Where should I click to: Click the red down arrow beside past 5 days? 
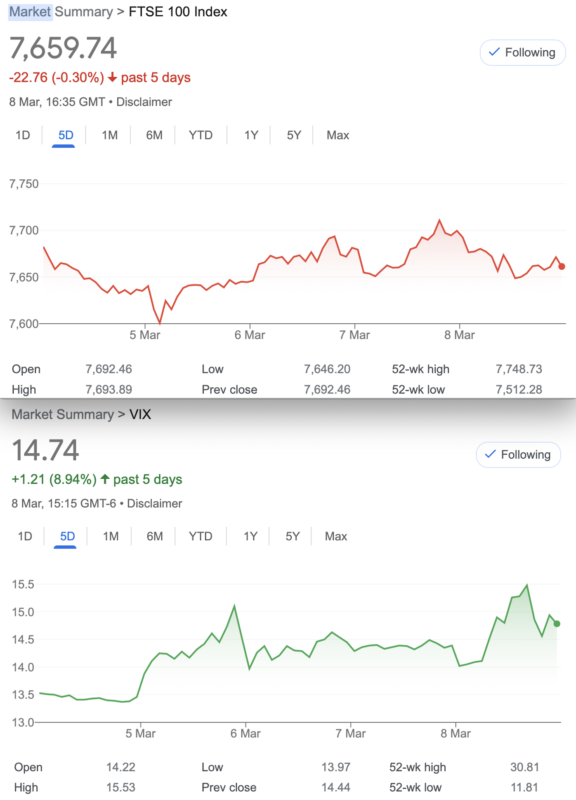(112, 78)
